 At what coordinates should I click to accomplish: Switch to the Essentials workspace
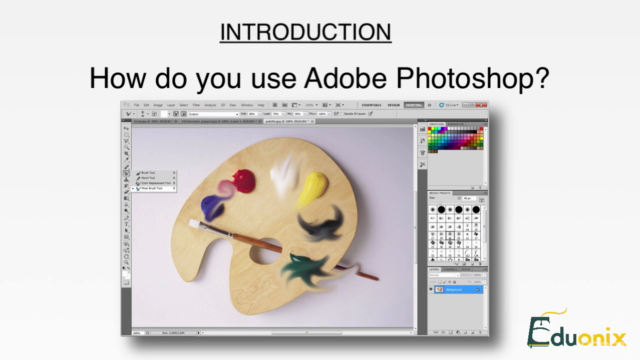(x=371, y=105)
